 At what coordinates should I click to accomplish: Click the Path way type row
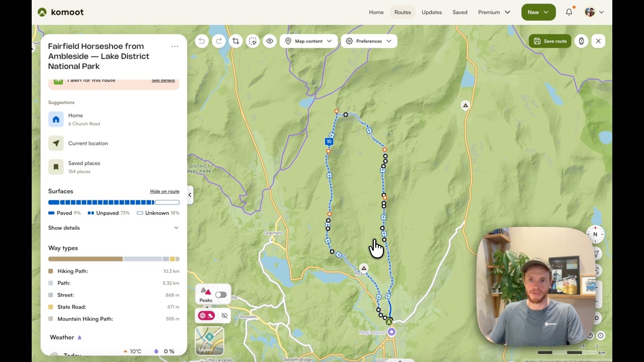pyautogui.click(x=114, y=283)
